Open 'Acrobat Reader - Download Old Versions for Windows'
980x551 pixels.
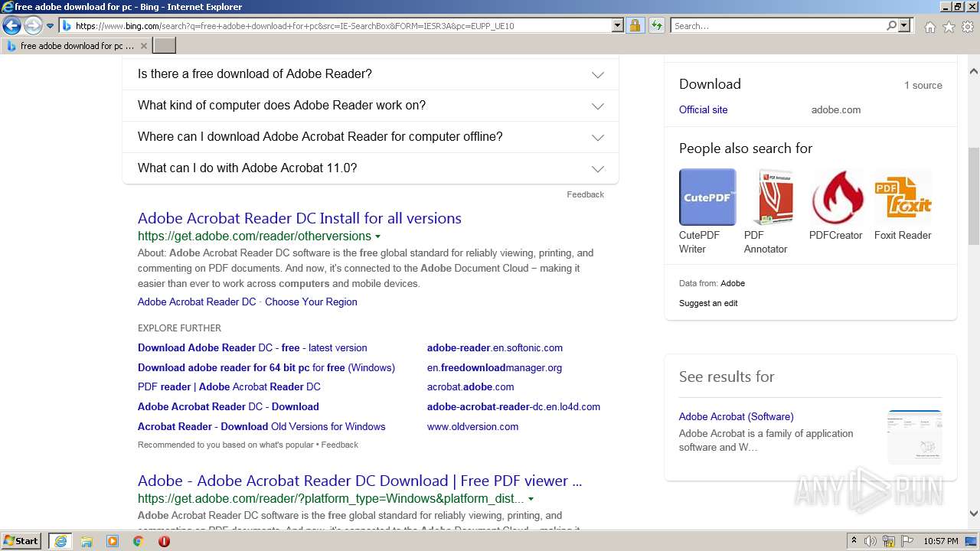pos(261,426)
